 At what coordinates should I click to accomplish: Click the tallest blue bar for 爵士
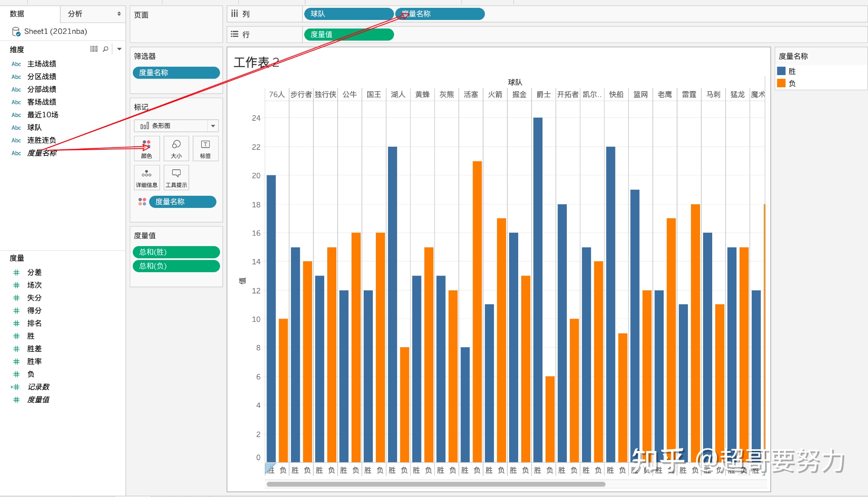(538, 290)
